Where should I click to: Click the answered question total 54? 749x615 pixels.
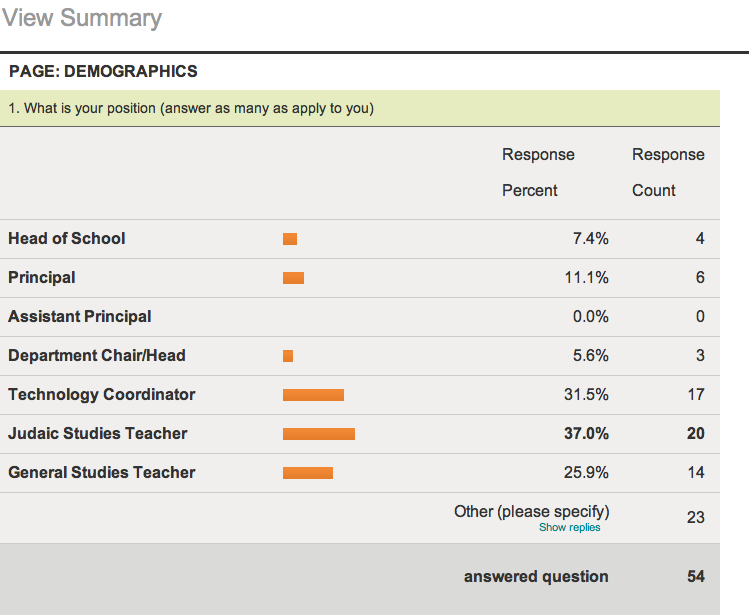pos(695,576)
